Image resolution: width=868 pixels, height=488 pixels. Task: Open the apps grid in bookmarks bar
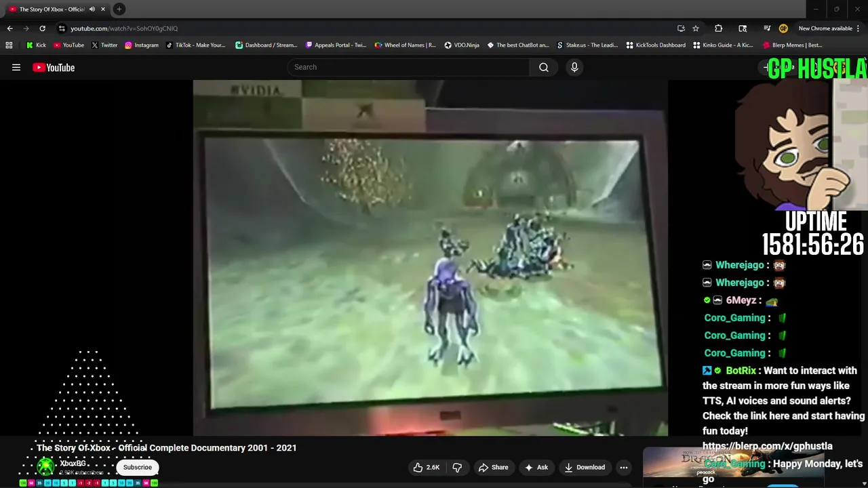(9, 45)
